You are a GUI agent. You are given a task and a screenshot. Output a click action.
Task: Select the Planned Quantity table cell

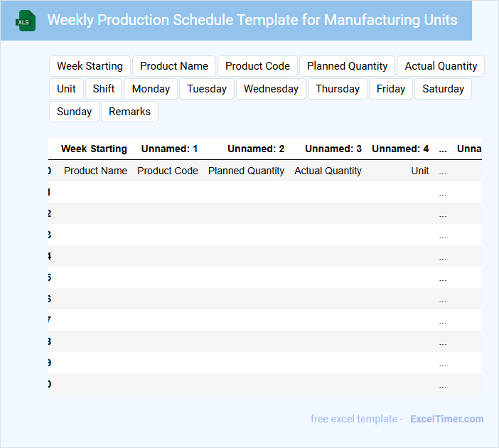[246, 171]
